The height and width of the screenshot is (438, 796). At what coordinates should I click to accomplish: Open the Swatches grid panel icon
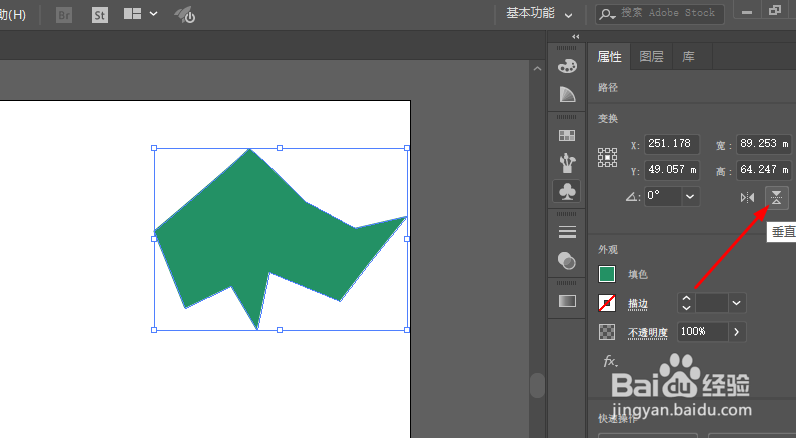coord(567,136)
